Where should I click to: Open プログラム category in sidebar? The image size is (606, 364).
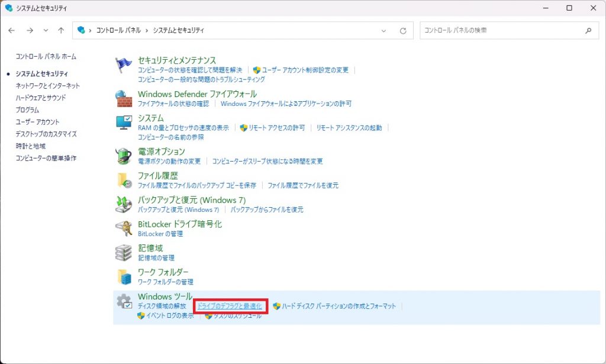(x=27, y=109)
